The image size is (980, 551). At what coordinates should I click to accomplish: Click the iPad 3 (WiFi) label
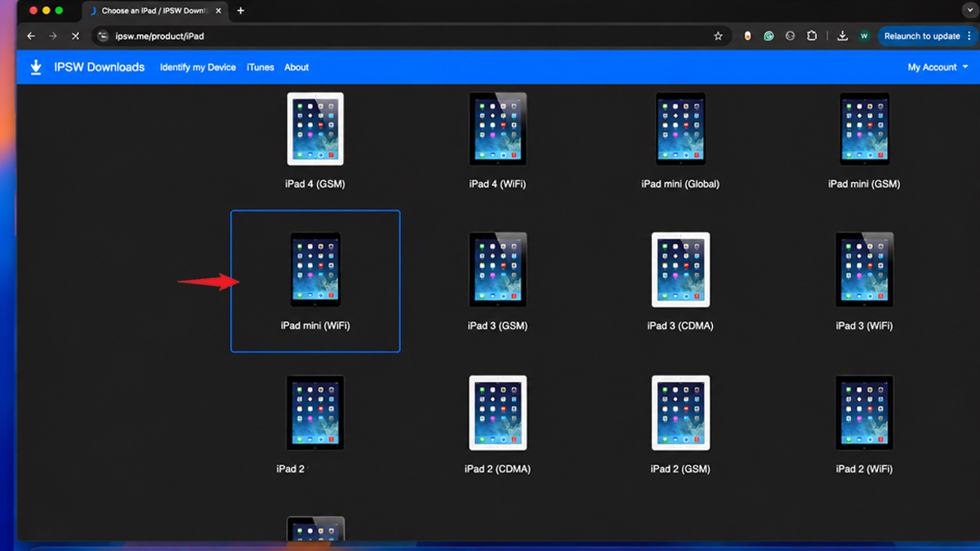click(x=864, y=326)
